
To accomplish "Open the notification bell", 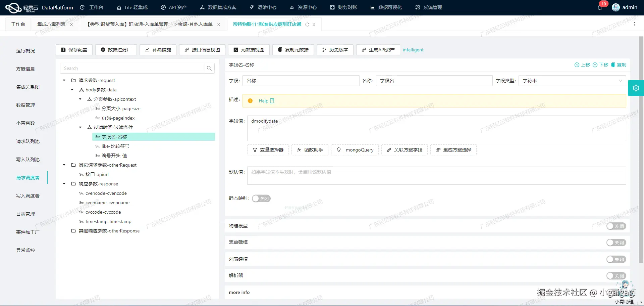I will click(x=600, y=7).
